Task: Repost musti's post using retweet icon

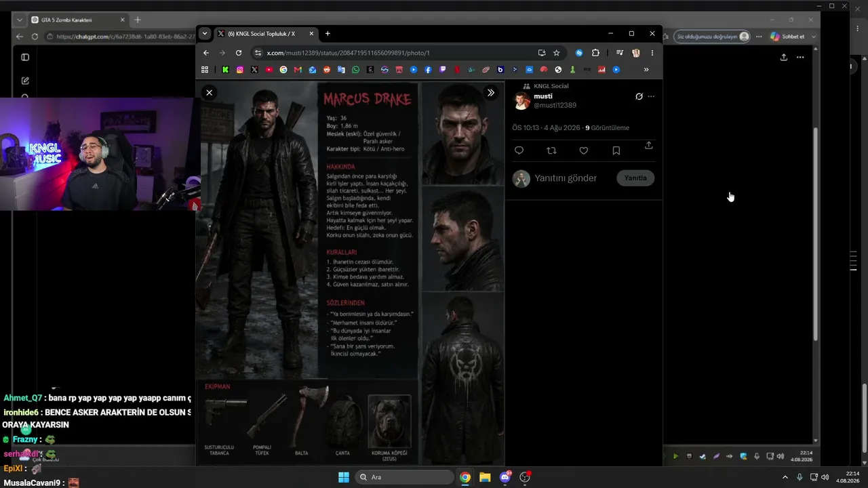Action: pyautogui.click(x=551, y=150)
